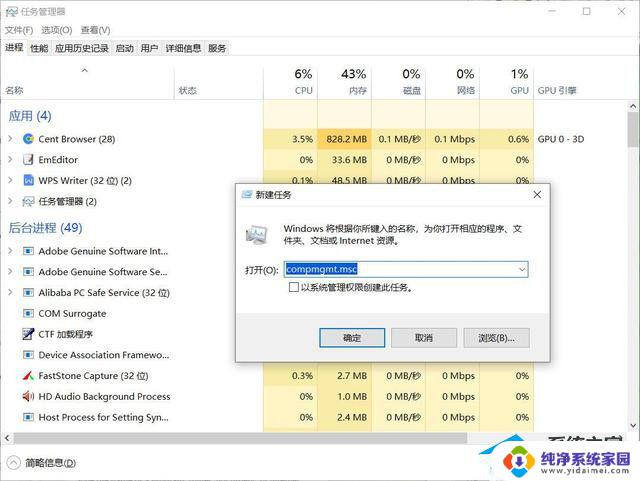Sort processes by 内存 column header

click(357, 90)
